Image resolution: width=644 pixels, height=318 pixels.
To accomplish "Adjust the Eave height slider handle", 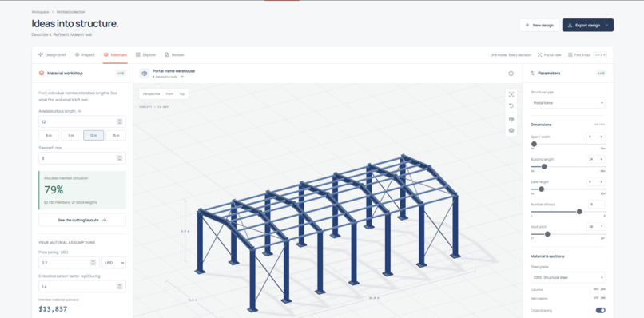I will coord(541,189).
